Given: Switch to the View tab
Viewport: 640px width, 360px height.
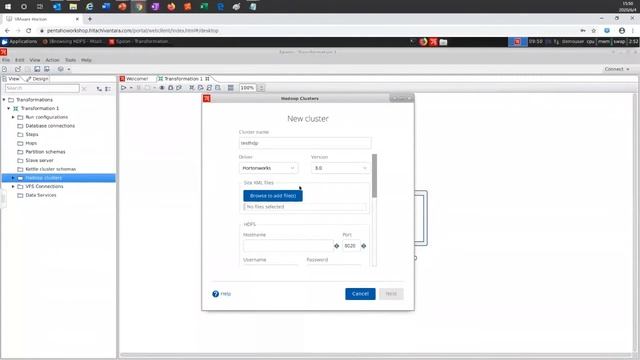Looking at the screenshot, I should point(11,79).
